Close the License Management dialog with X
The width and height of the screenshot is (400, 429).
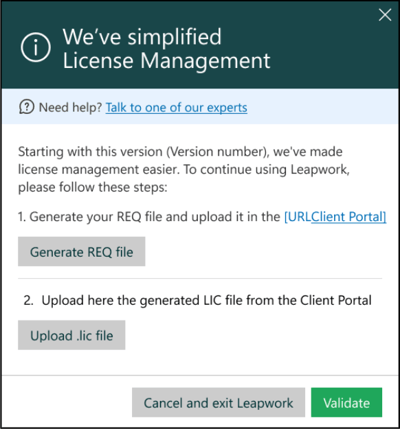point(385,15)
